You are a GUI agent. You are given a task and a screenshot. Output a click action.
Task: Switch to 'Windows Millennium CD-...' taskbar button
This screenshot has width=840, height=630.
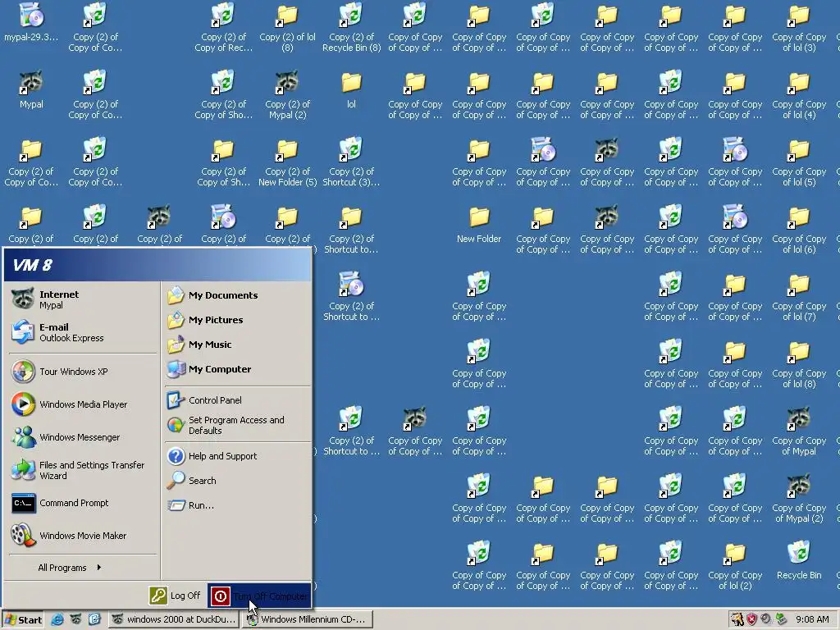pyautogui.click(x=308, y=620)
